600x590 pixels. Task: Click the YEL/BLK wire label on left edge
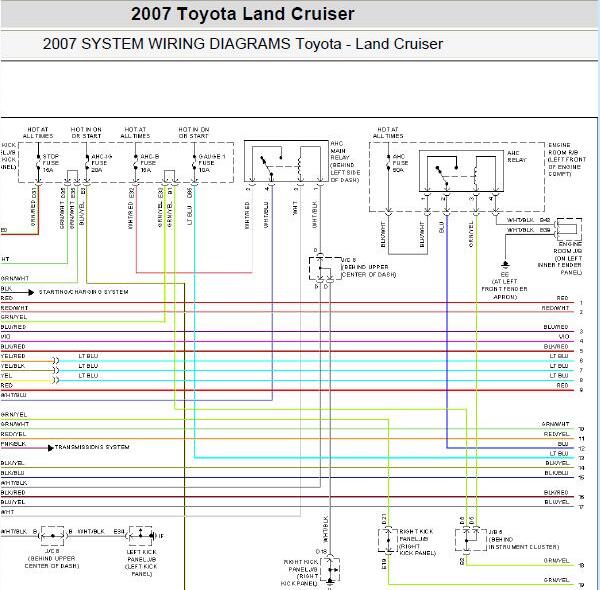click(13, 366)
